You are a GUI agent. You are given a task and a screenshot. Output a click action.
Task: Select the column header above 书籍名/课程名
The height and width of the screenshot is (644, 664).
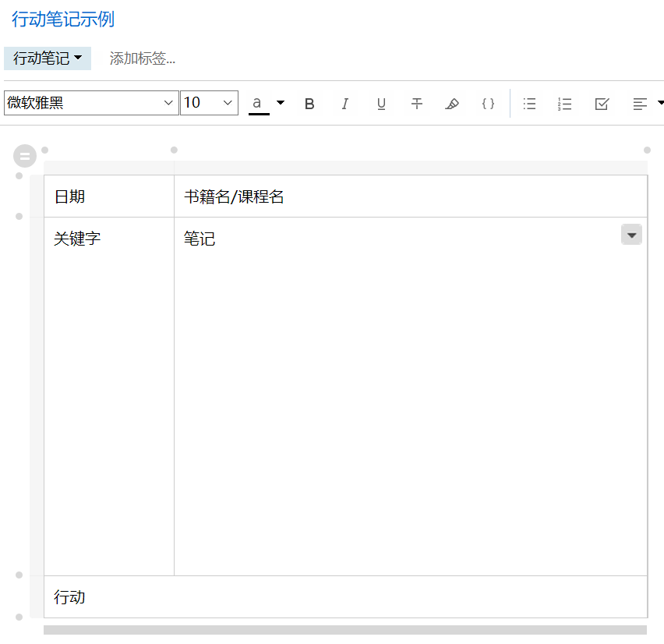pyautogui.click(x=411, y=168)
